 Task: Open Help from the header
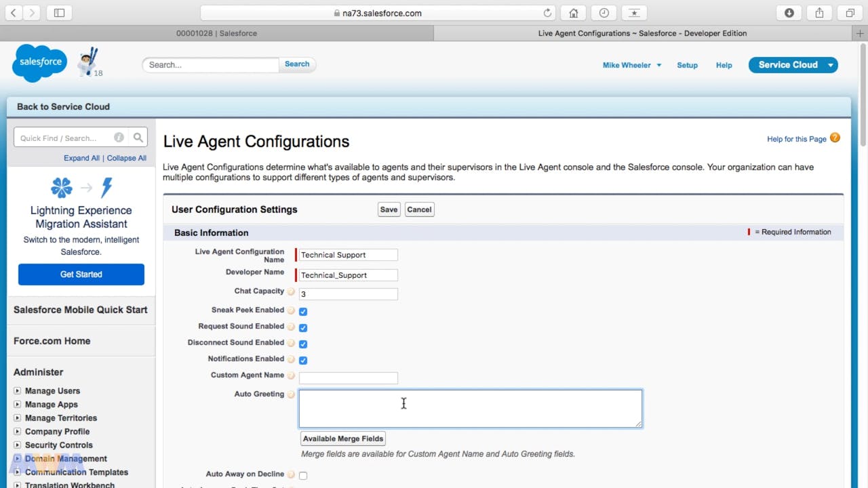[x=724, y=65]
